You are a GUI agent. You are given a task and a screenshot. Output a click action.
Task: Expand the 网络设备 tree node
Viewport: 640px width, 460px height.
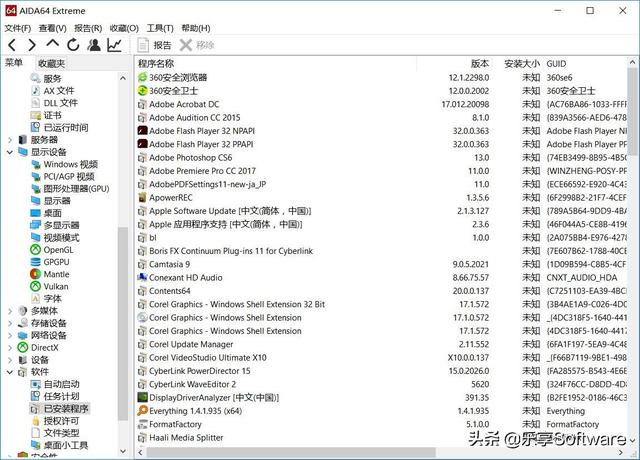pyautogui.click(x=10, y=336)
